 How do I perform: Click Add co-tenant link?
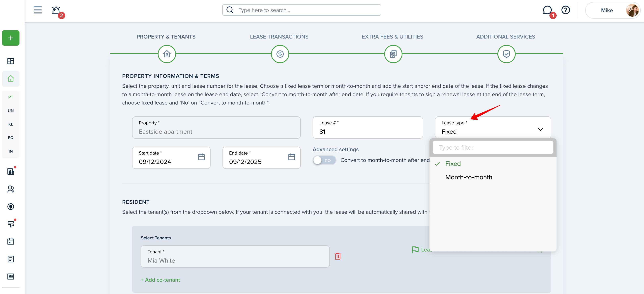tap(160, 280)
